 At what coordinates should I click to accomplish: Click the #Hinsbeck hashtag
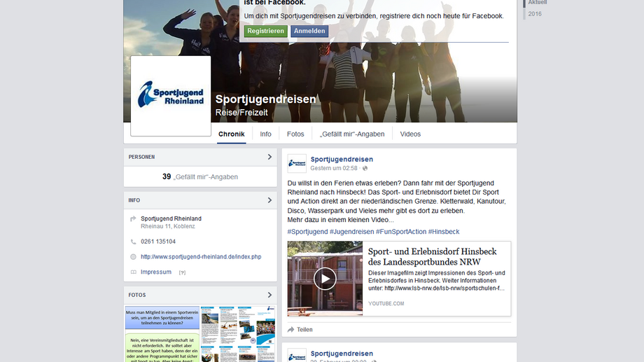pos(444,232)
